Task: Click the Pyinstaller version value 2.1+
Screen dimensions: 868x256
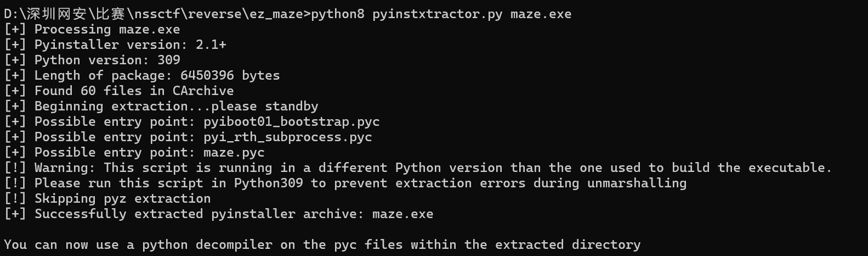Action: click(211, 44)
